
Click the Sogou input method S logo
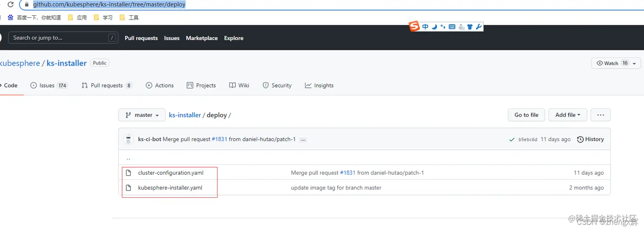[x=414, y=26]
